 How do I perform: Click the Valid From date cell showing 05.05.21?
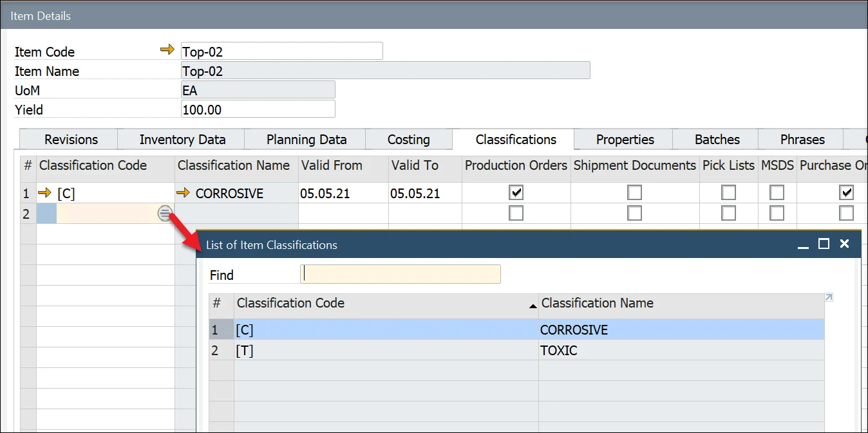click(x=343, y=192)
